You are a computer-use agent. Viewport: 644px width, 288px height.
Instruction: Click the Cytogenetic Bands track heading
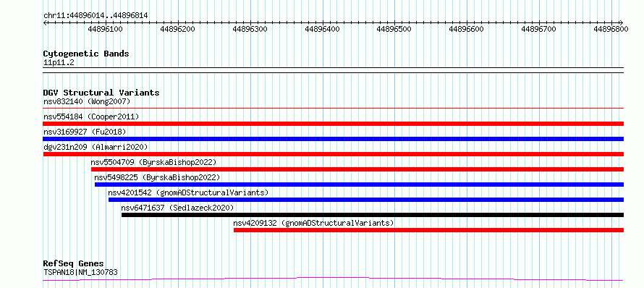pos(86,54)
